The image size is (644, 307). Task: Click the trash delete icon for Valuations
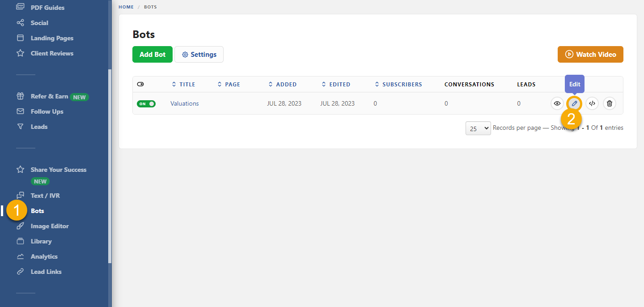pyautogui.click(x=610, y=103)
